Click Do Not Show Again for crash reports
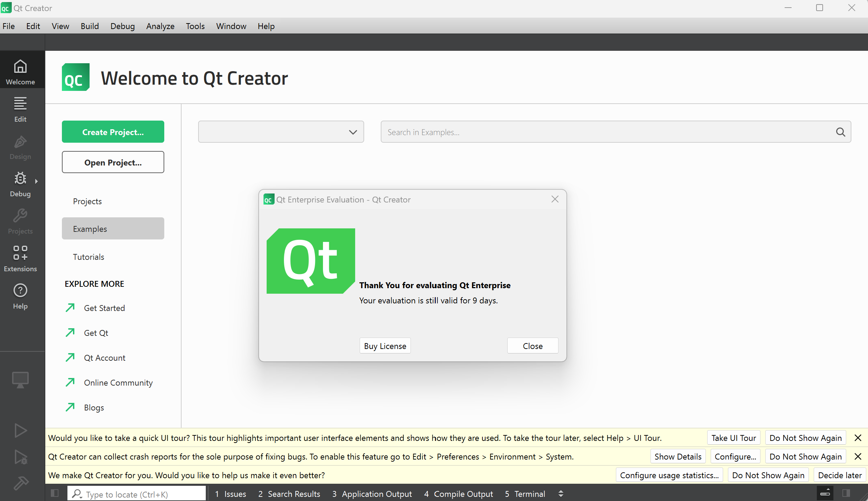The height and width of the screenshot is (501, 868). tap(806, 456)
